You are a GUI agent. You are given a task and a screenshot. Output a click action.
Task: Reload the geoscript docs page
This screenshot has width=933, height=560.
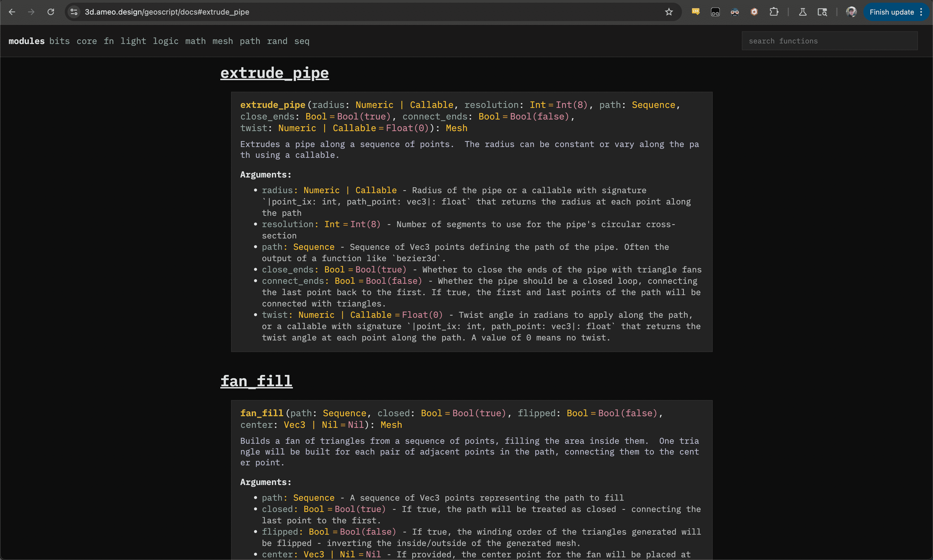50,12
